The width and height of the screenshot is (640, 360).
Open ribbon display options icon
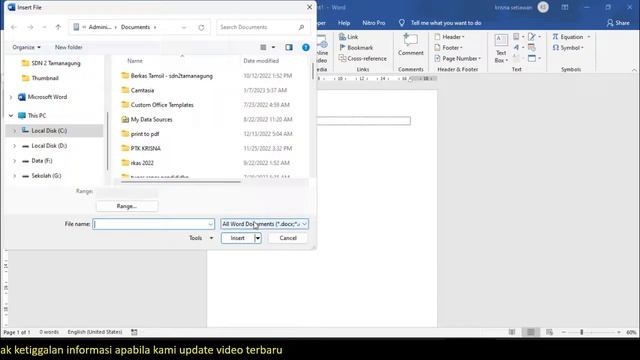565,7
